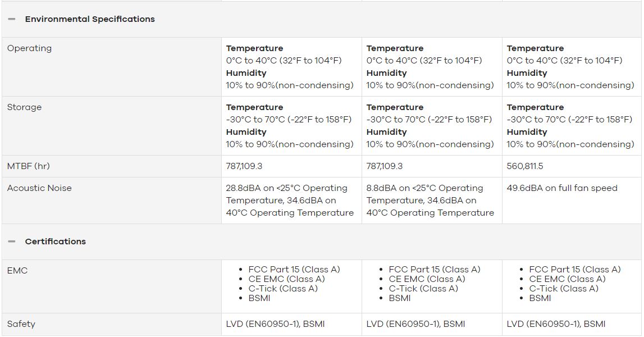
Task: Click the Environmental Specifications heading
Action: tap(89, 19)
